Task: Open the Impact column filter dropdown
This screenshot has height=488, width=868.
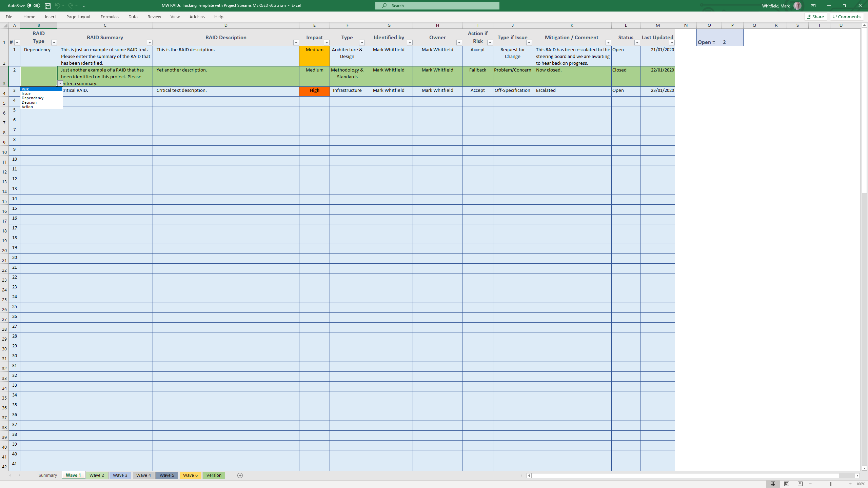Action: click(326, 42)
